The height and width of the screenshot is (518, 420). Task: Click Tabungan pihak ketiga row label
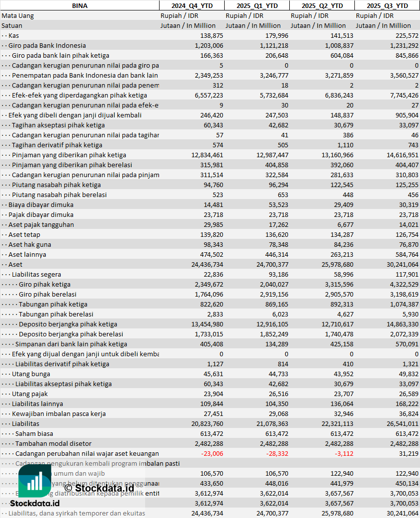coord(53,304)
